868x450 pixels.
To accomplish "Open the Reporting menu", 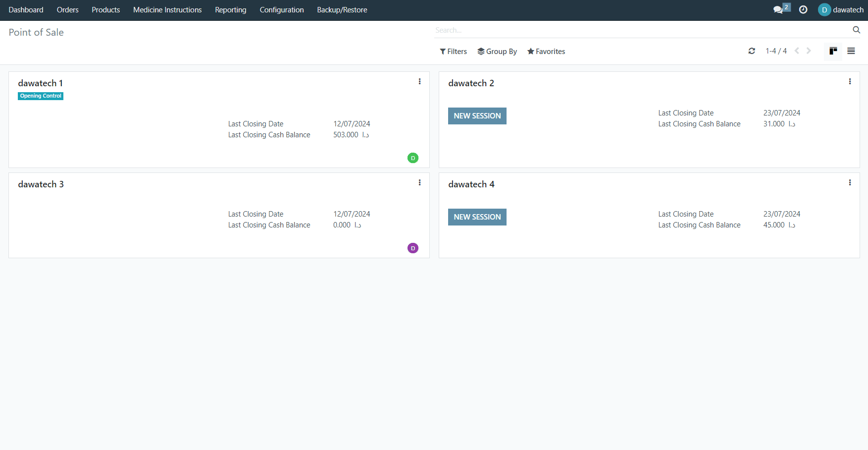I will coord(230,10).
